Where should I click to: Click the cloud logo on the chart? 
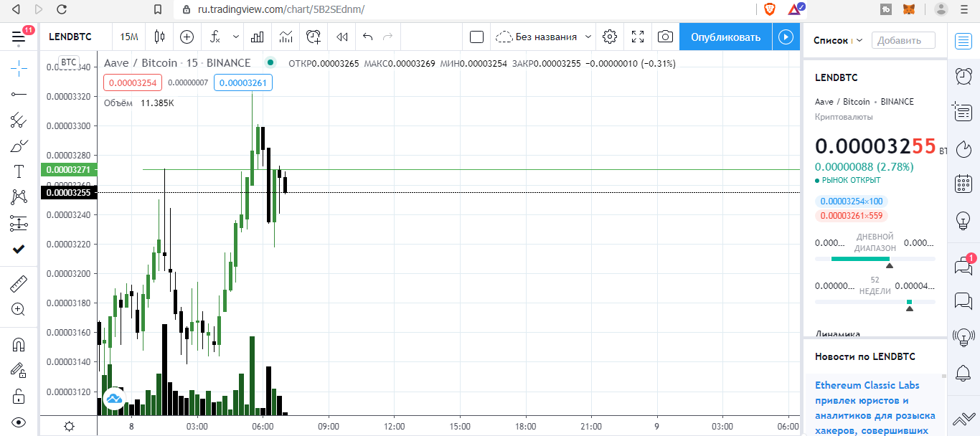coord(114,399)
